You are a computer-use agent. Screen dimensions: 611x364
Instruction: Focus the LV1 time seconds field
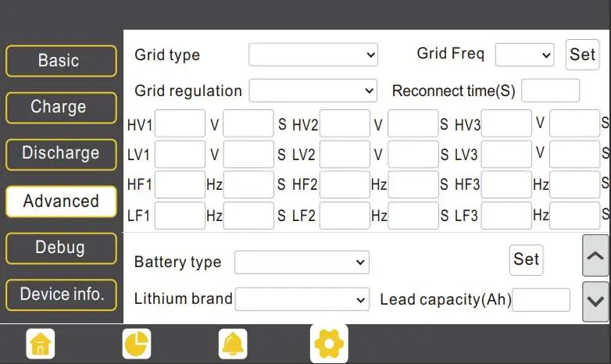click(x=248, y=155)
